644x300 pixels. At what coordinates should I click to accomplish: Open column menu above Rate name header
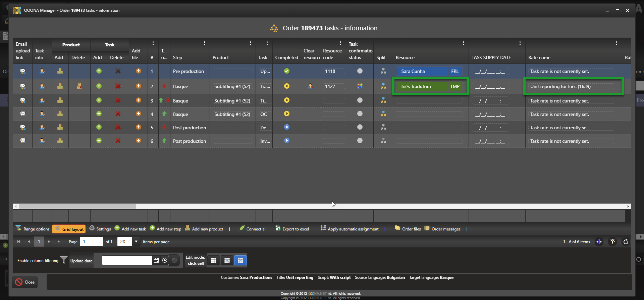point(616,43)
